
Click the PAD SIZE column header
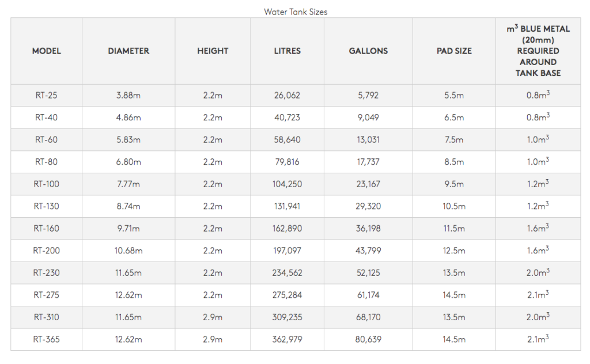point(454,51)
